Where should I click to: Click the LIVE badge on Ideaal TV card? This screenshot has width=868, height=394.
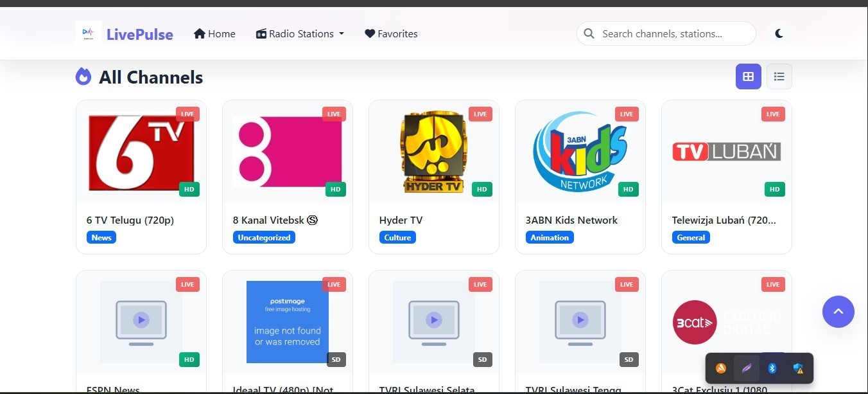[x=334, y=284]
